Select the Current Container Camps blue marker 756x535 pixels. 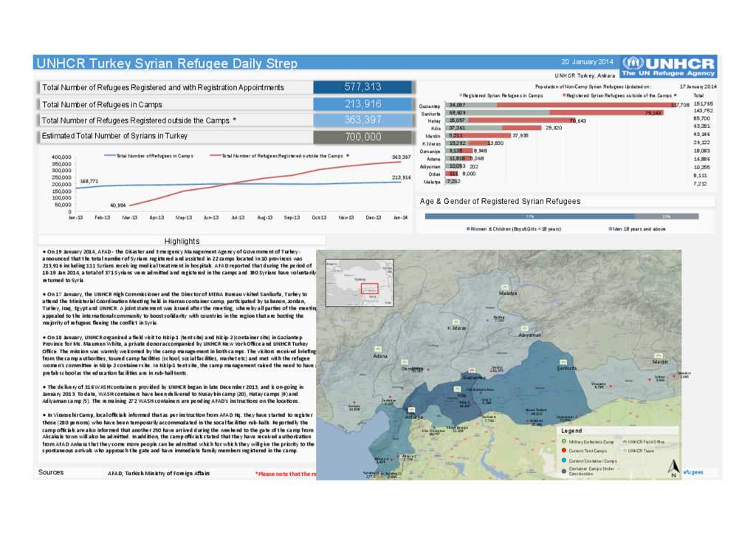pos(564,460)
